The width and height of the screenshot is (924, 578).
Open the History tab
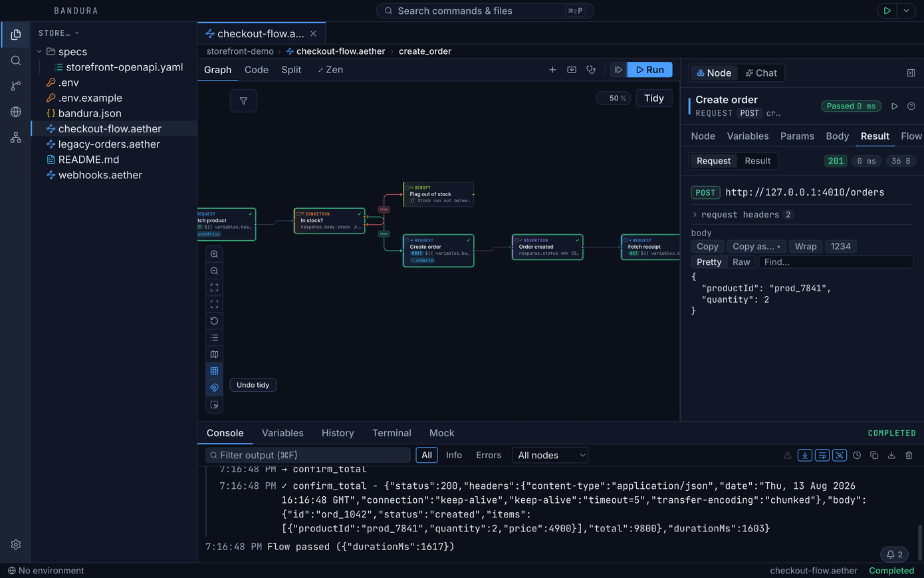[x=338, y=433]
